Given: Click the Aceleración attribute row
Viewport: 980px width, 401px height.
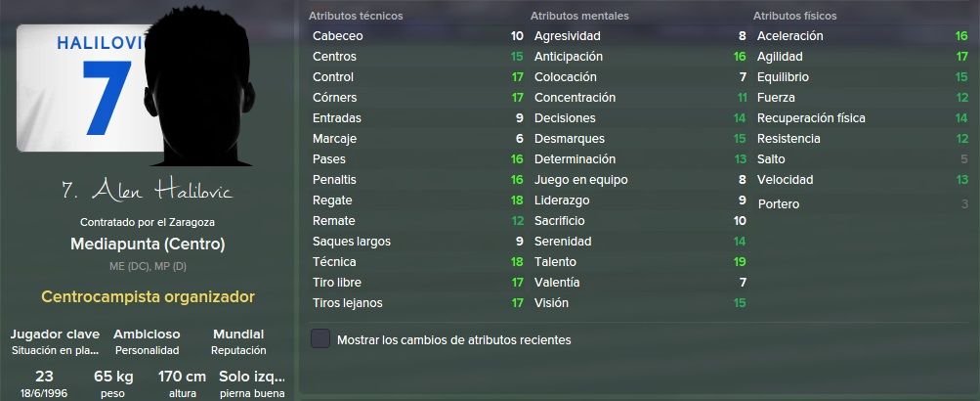Looking at the screenshot, I should tap(862, 35).
